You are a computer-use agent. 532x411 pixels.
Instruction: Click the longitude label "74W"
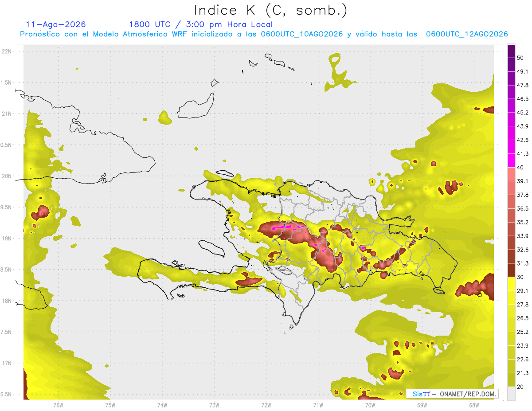point(162,405)
